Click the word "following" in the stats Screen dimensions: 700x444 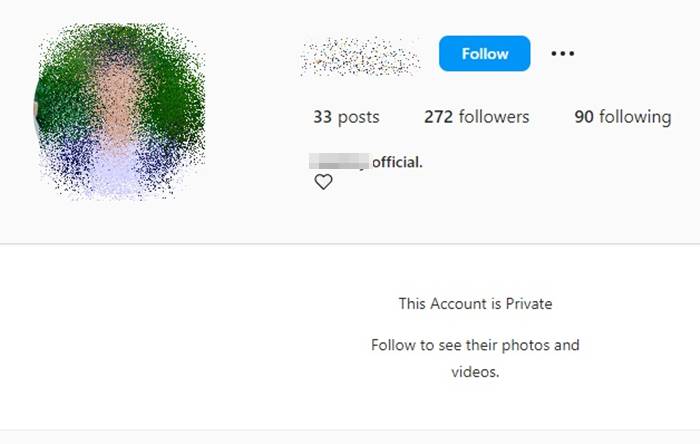coord(635,117)
